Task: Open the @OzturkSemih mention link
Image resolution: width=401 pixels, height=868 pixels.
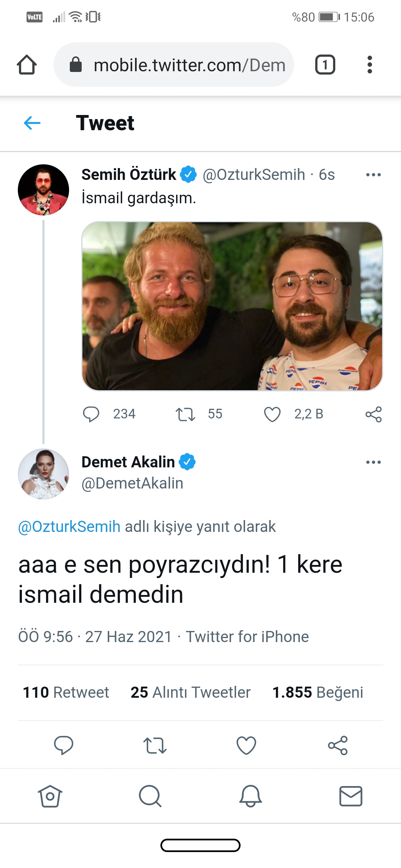Action: click(x=69, y=527)
